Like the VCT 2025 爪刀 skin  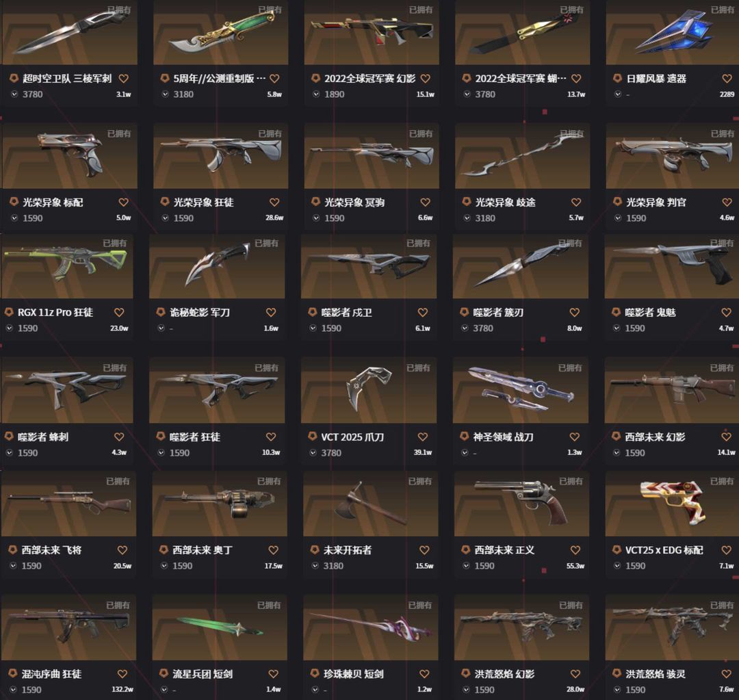[x=423, y=437]
